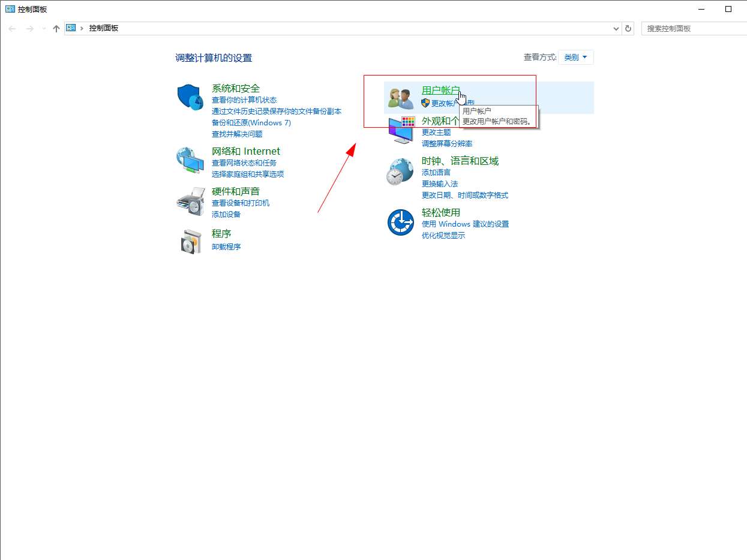Click the Back arrow navigation button
This screenshot has height=560, width=747.
(x=12, y=28)
